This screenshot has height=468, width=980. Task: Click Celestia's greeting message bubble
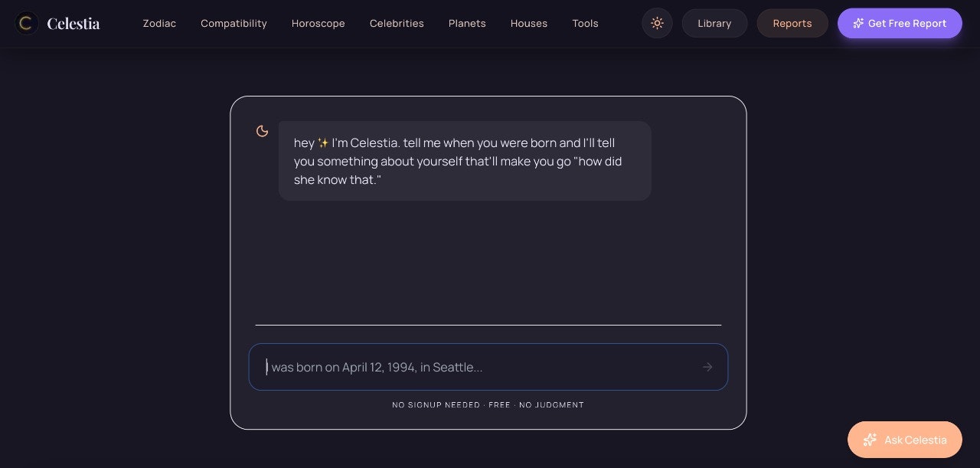tap(465, 161)
